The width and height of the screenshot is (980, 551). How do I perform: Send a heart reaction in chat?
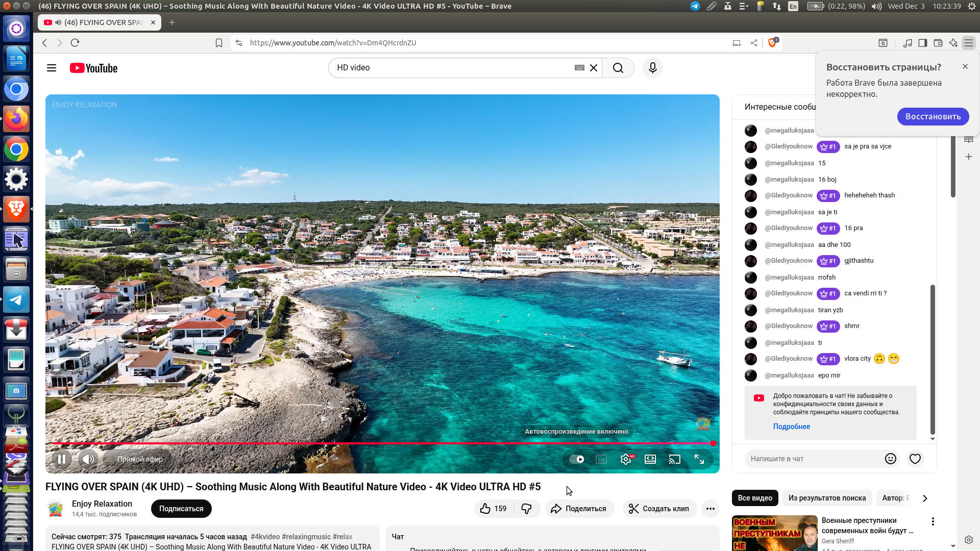click(x=915, y=459)
